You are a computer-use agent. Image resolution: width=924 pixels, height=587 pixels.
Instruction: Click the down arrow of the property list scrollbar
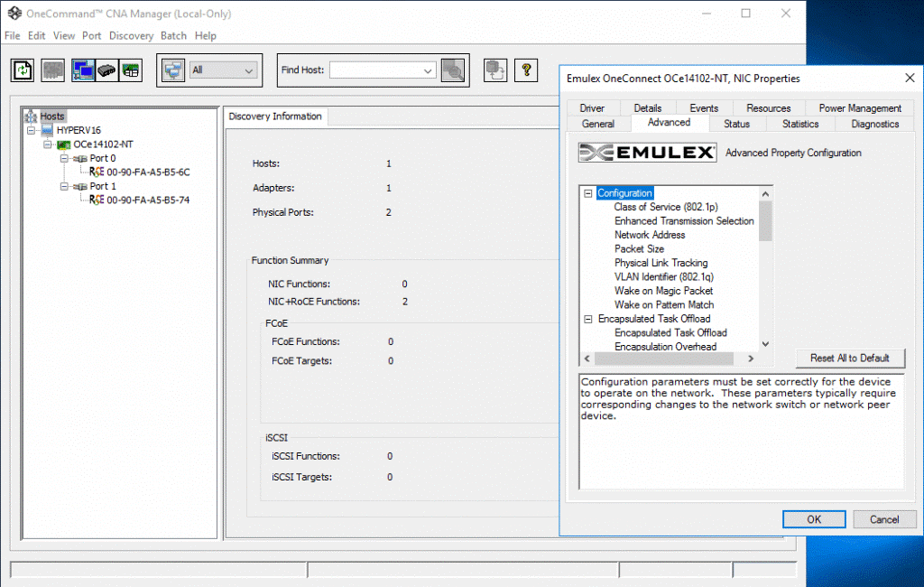point(765,344)
